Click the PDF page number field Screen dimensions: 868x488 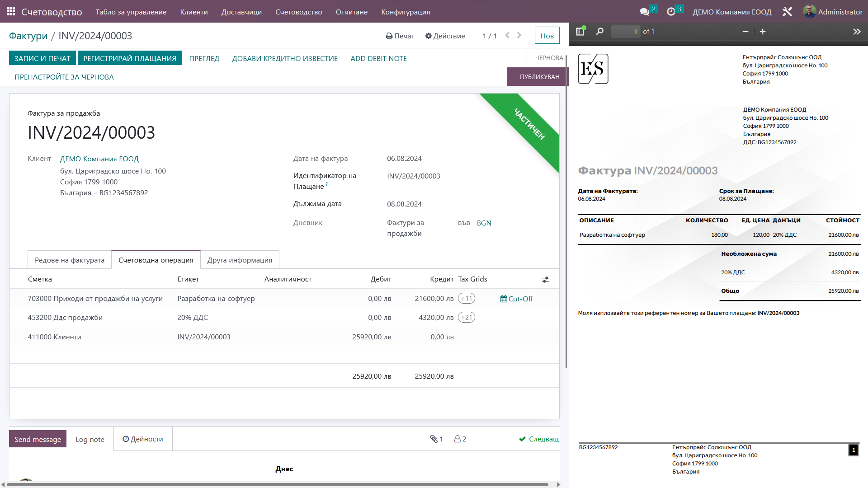click(626, 32)
